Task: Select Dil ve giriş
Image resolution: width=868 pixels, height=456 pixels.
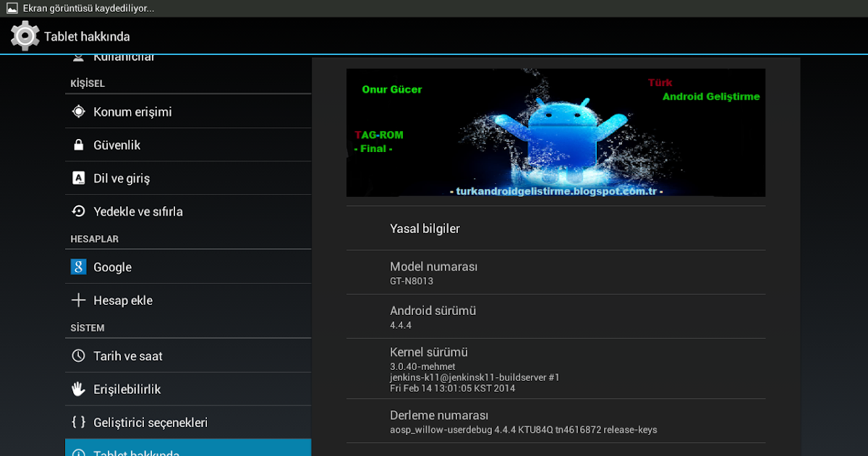Action: (188, 178)
